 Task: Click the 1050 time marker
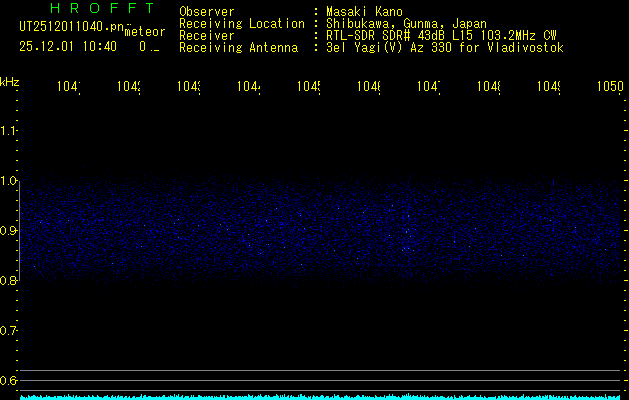pos(609,87)
